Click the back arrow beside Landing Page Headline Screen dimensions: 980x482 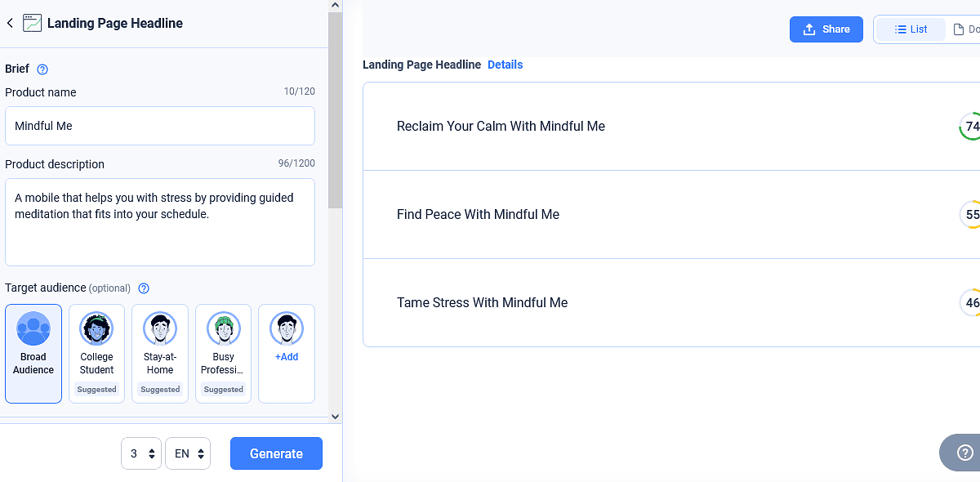10,23
